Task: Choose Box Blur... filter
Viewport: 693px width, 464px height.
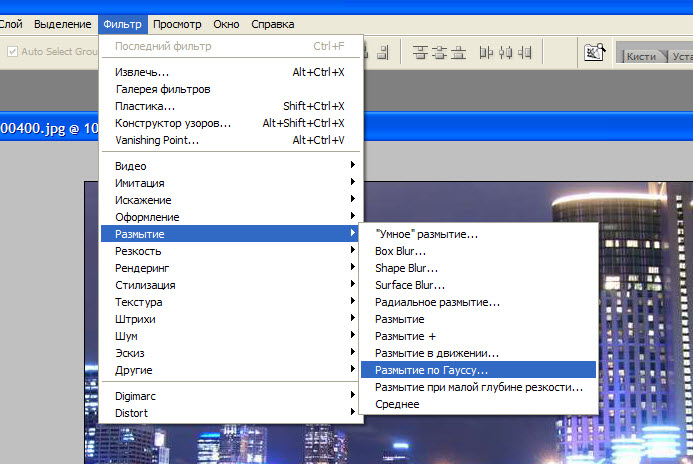Action: [478, 251]
